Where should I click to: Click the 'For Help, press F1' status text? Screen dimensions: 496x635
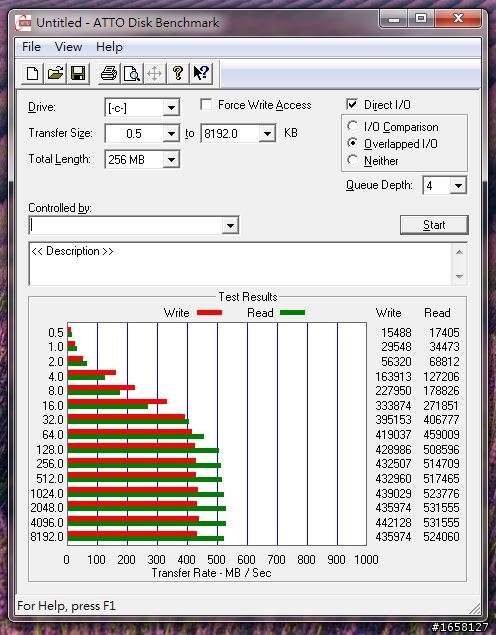point(66,606)
